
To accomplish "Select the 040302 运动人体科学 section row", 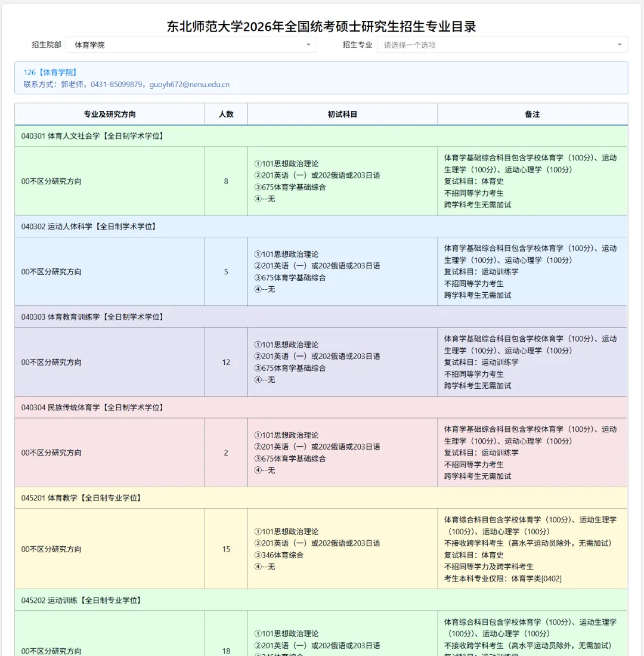I will (321, 227).
